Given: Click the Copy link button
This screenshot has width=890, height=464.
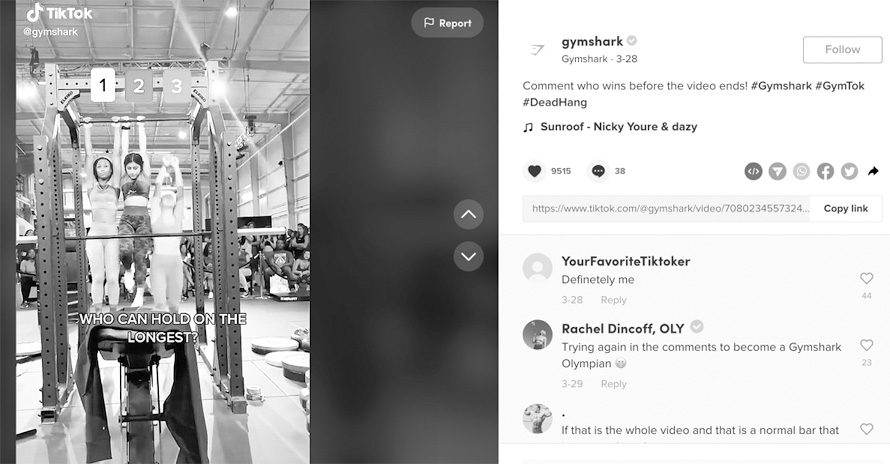Looking at the screenshot, I should point(846,208).
